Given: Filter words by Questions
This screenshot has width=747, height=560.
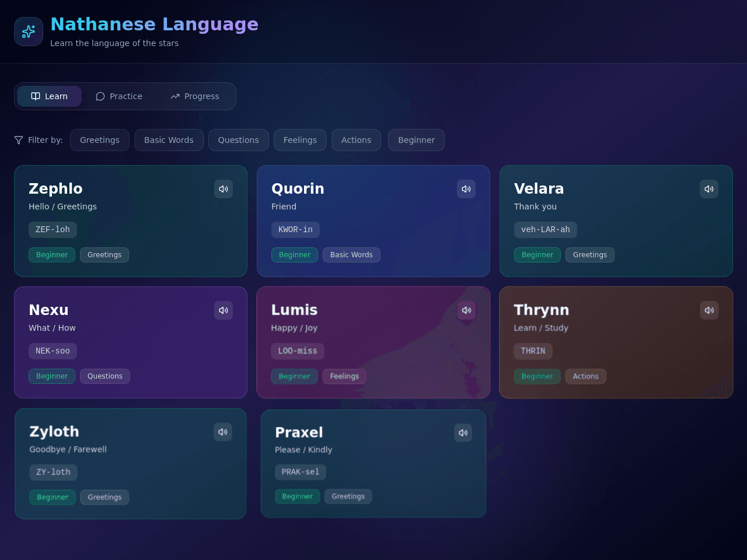Looking at the screenshot, I should (x=239, y=140).
